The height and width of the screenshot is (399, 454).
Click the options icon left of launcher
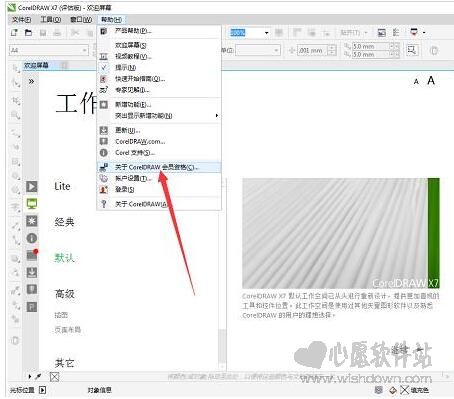(x=396, y=32)
